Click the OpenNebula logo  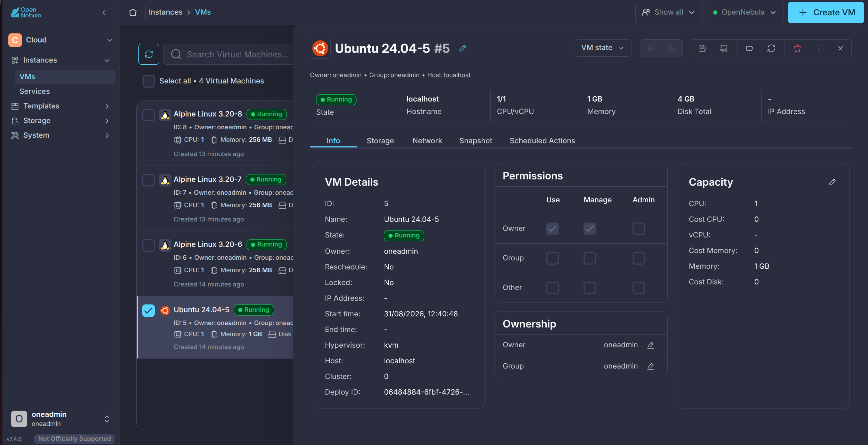pos(26,13)
